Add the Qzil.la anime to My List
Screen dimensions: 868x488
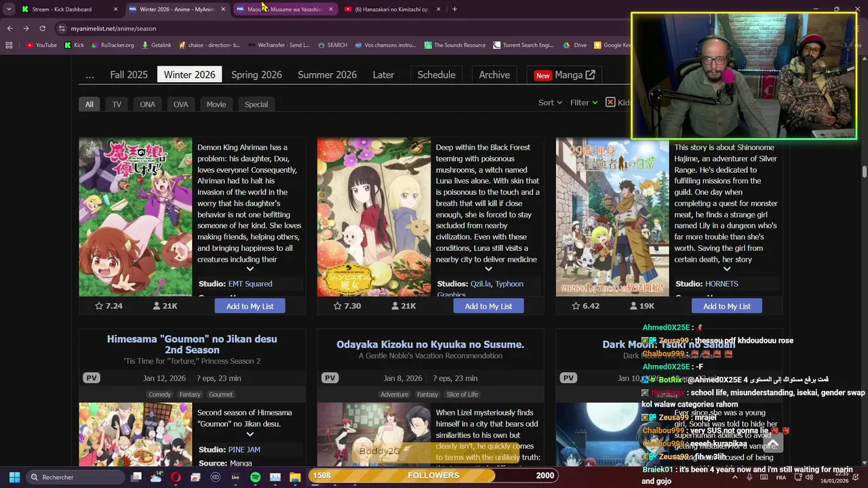488,306
